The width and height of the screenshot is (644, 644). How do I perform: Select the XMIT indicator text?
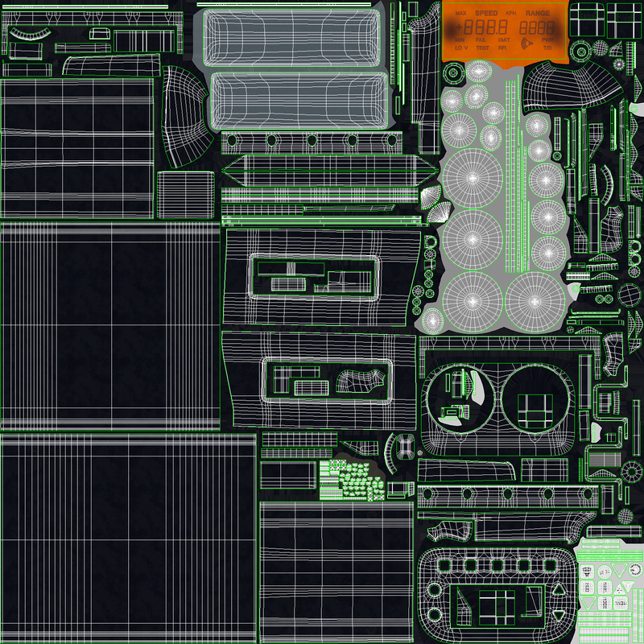pos(504,39)
